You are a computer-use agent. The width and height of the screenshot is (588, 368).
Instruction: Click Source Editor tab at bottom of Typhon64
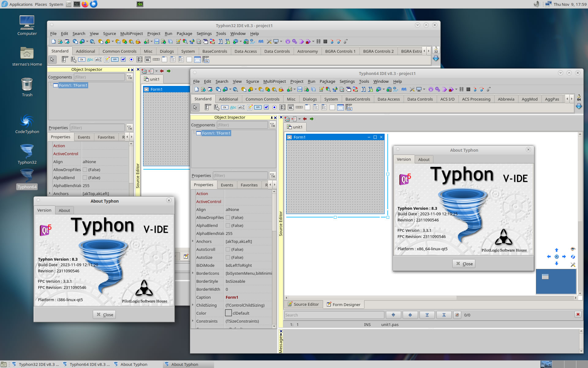(x=303, y=304)
